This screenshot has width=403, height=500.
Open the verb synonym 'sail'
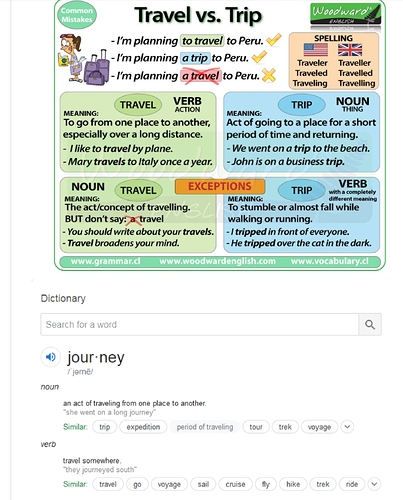point(203,484)
